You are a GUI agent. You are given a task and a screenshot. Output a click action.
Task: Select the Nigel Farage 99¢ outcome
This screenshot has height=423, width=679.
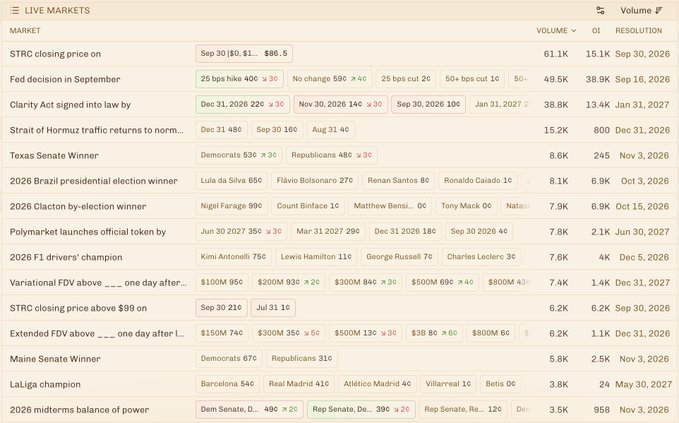pyautogui.click(x=232, y=206)
